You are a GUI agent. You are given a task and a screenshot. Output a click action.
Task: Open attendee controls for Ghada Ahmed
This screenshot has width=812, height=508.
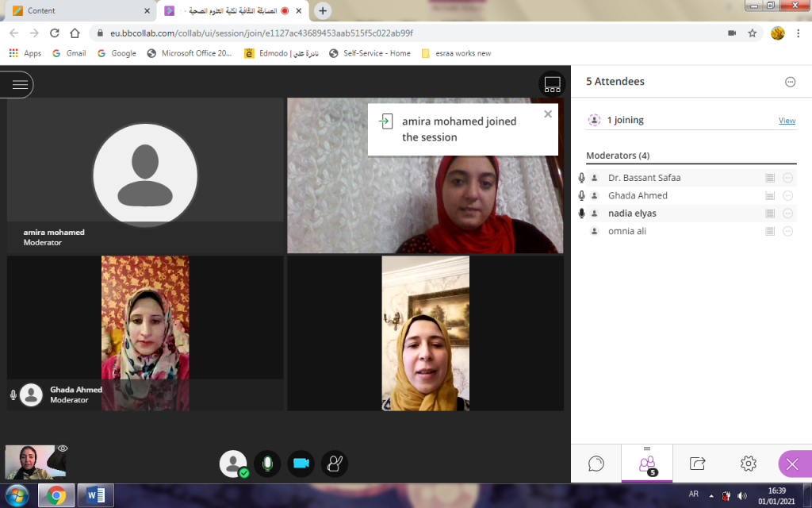click(787, 195)
